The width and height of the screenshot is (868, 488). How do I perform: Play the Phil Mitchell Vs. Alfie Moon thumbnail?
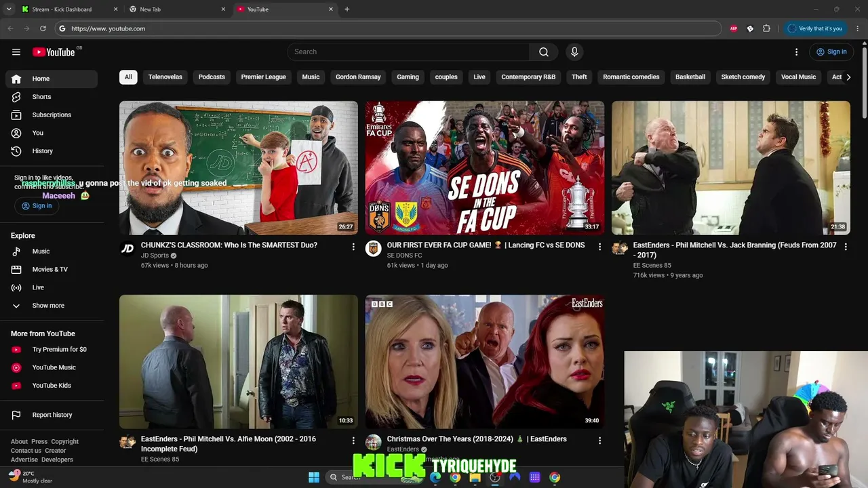click(239, 361)
